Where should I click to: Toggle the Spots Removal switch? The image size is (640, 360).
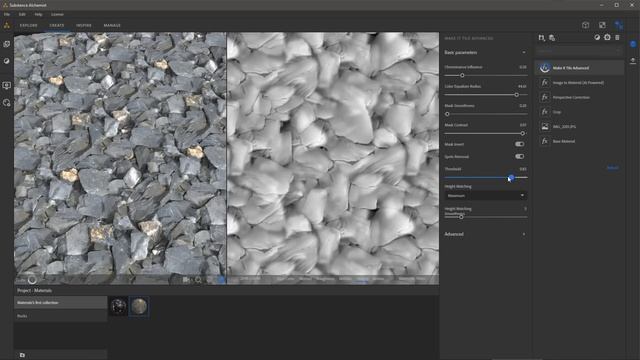(x=519, y=156)
